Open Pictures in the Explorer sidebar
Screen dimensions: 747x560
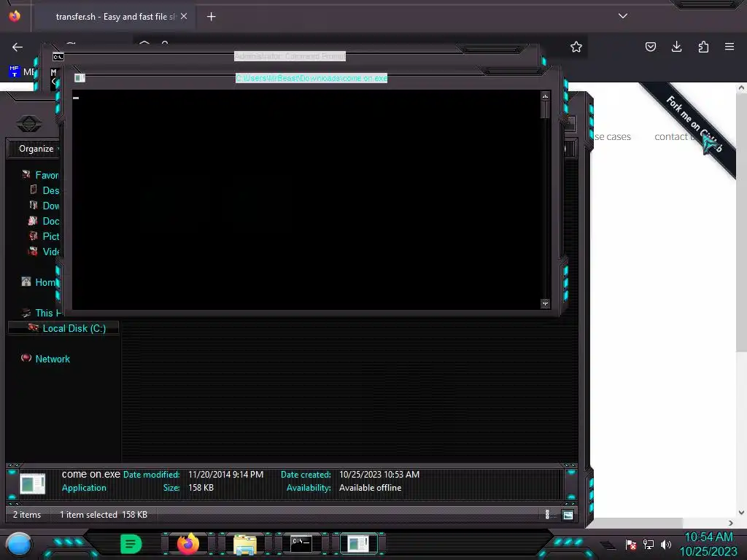(x=51, y=236)
